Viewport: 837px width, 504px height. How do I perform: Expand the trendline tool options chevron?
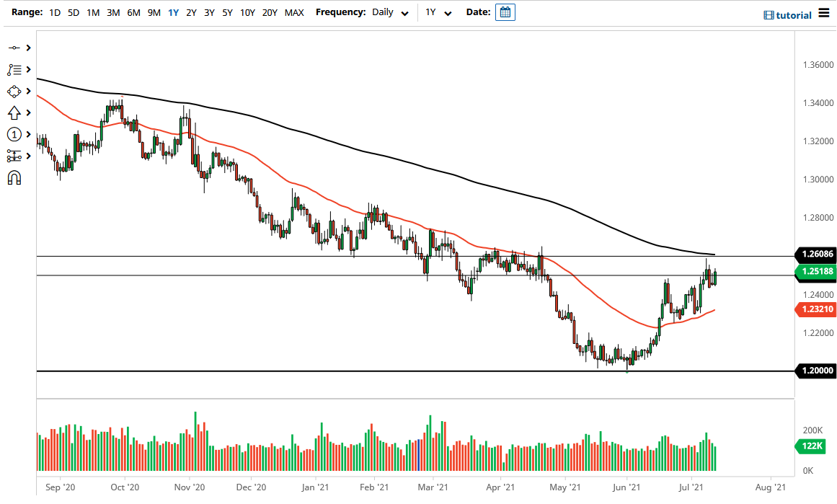coord(27,48)
